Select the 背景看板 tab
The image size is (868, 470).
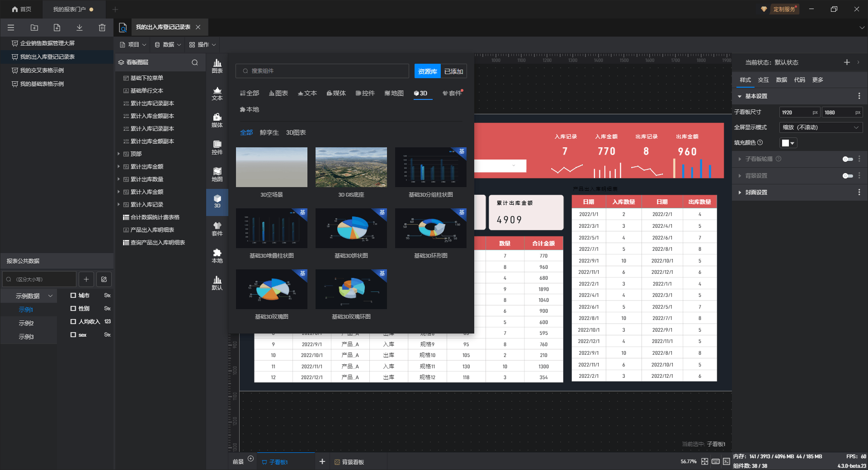pos(349,462)
